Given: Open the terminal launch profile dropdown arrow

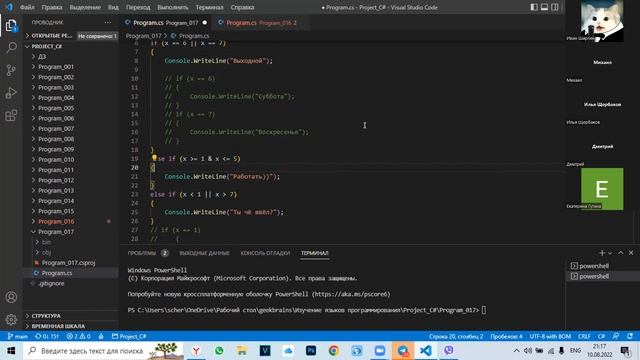Looking at the screenshot, I should [x=610, y=253].
